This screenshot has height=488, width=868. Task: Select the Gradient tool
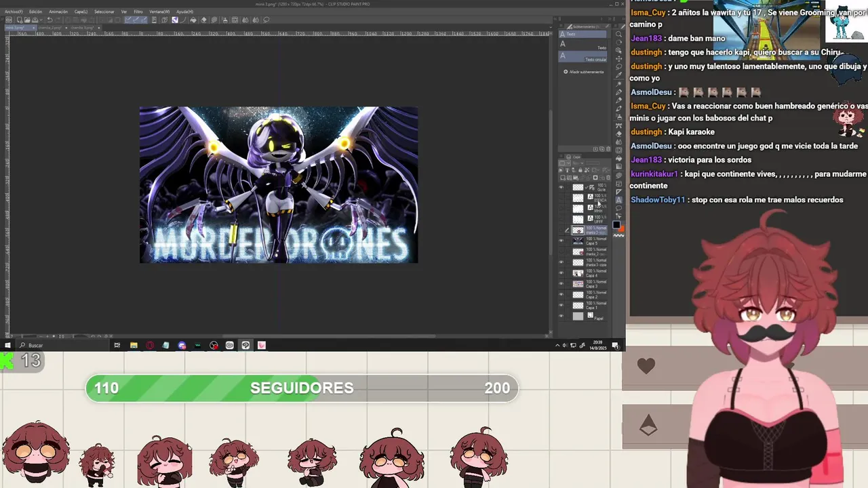point(618,167)
